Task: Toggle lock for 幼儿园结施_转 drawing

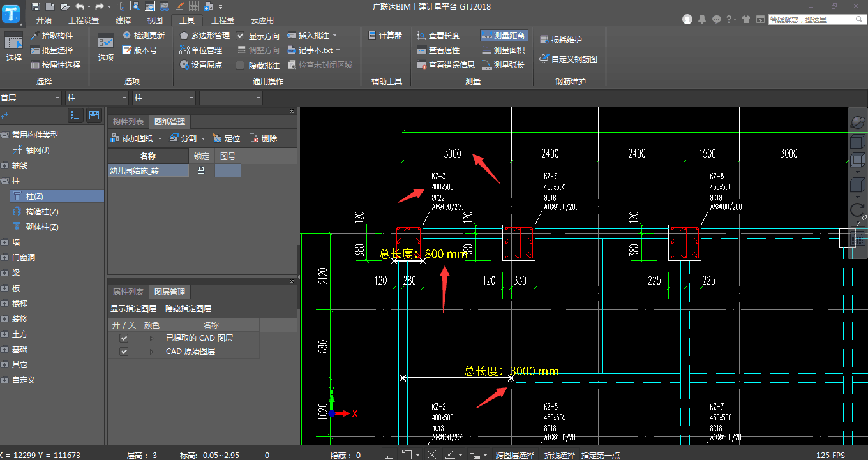Action: [x=201, y=170]
